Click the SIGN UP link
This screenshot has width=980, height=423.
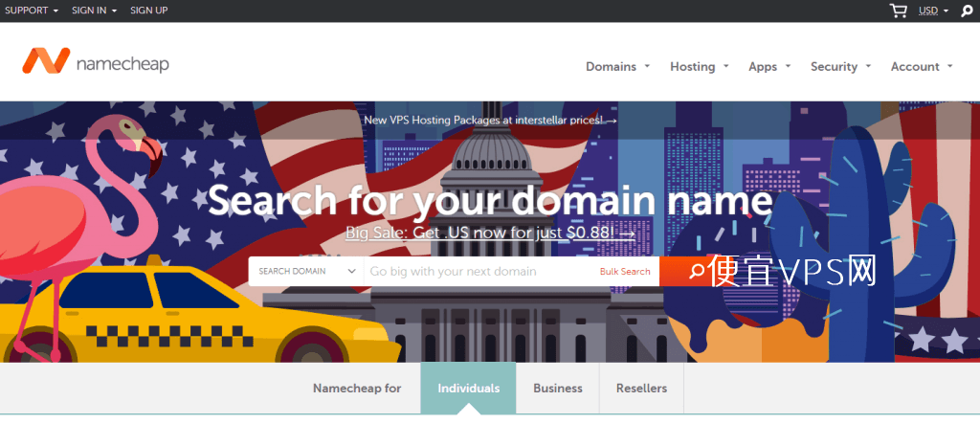click(x=148, y=11)
